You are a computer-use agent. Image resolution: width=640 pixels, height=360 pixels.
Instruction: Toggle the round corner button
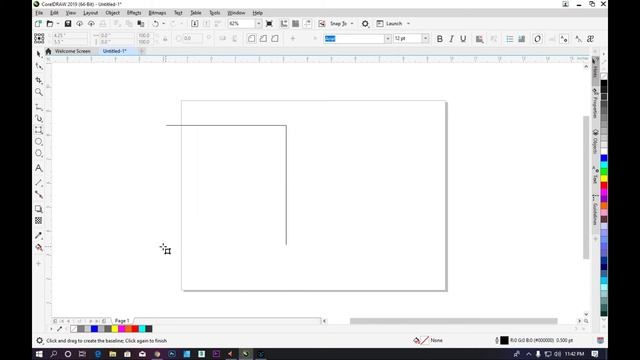point(251,39)
